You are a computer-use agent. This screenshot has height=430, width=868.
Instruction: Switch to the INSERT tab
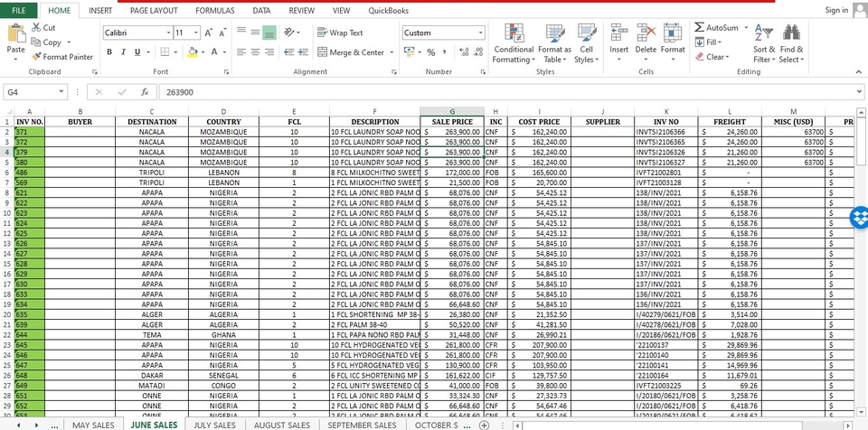(100, 10)
